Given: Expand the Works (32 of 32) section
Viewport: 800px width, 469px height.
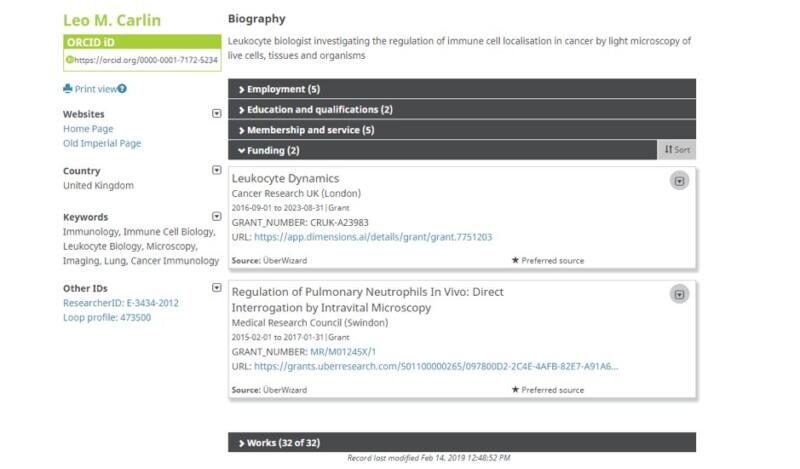Looking at the screenshot, I should pos(278,442).
